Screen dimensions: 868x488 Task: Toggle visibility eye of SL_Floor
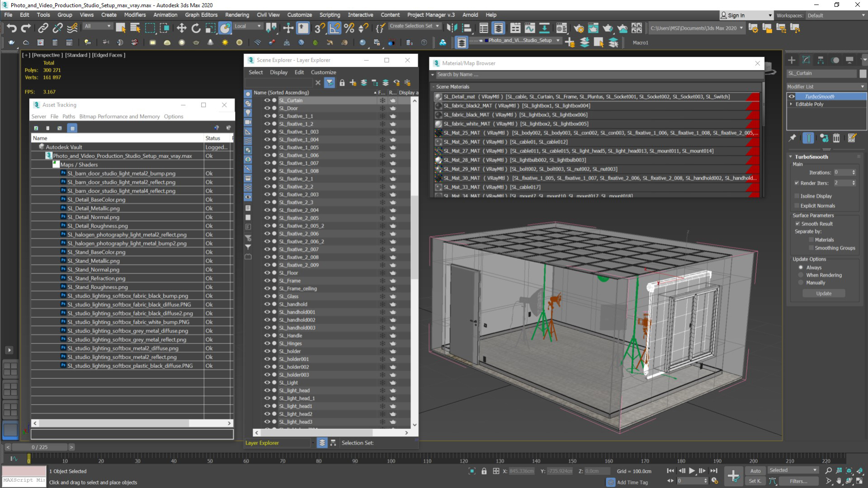point(267,273)
